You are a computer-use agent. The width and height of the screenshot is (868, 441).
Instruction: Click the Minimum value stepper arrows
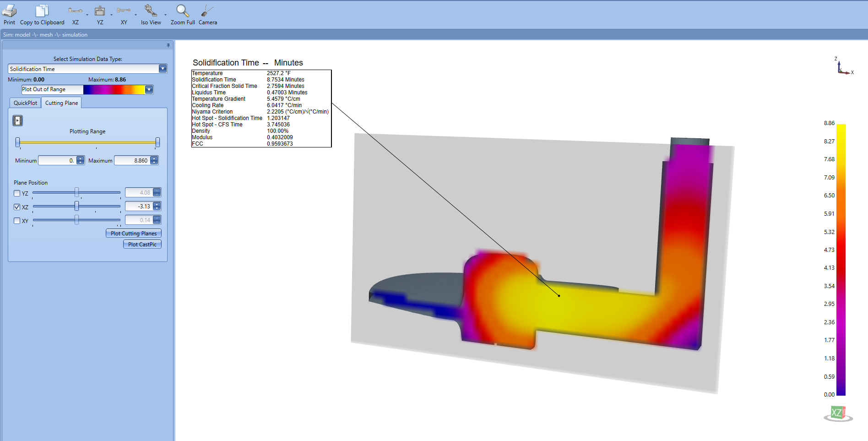tap(81, 160)
